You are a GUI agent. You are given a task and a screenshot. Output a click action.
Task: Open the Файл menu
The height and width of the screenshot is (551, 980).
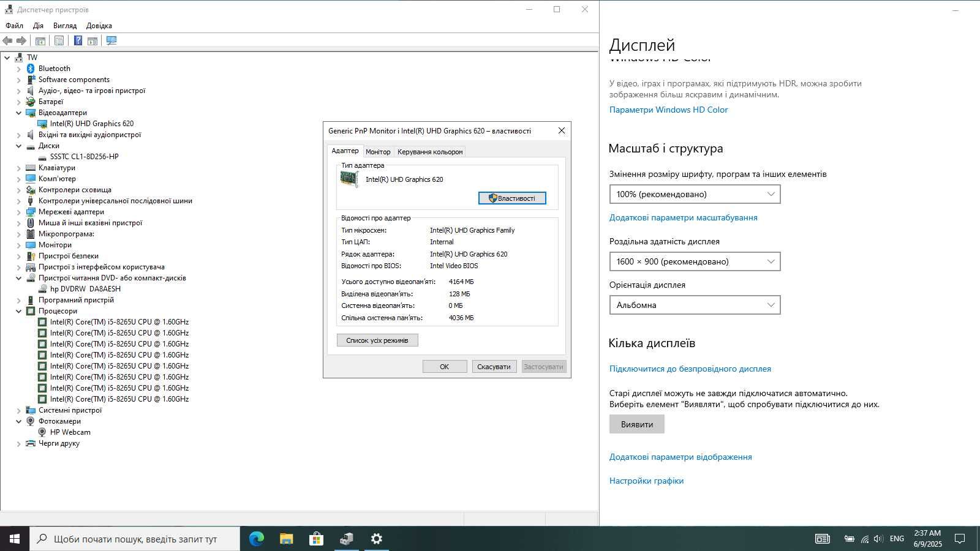click(14, 26)
